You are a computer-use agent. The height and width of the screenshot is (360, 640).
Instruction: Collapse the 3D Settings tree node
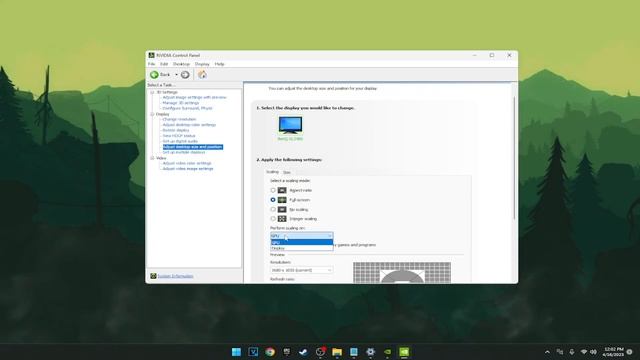[x=152, y=92]
